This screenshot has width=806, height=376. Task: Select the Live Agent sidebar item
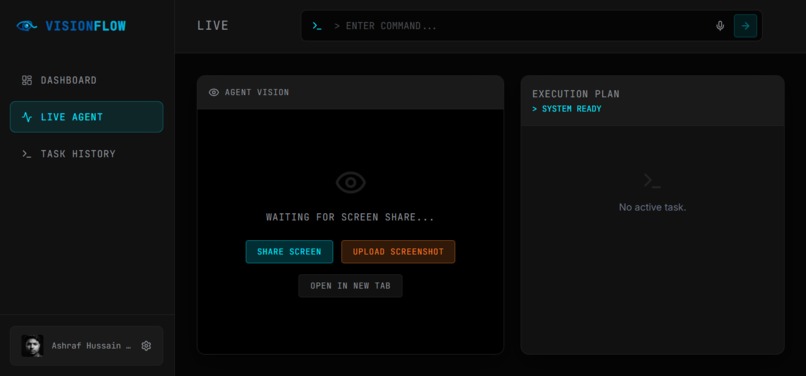(x=86, y=117)
